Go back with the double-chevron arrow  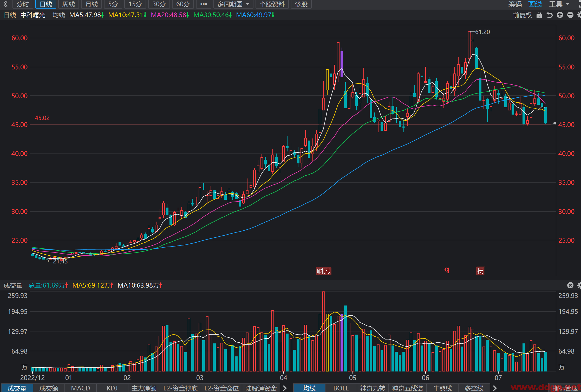coord(5,4)
